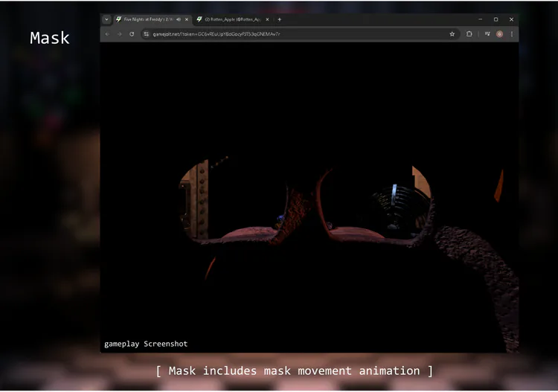Viewport: 558px width, 392px height.
Task: Maximize the browser window
Action: click(496, 19)
